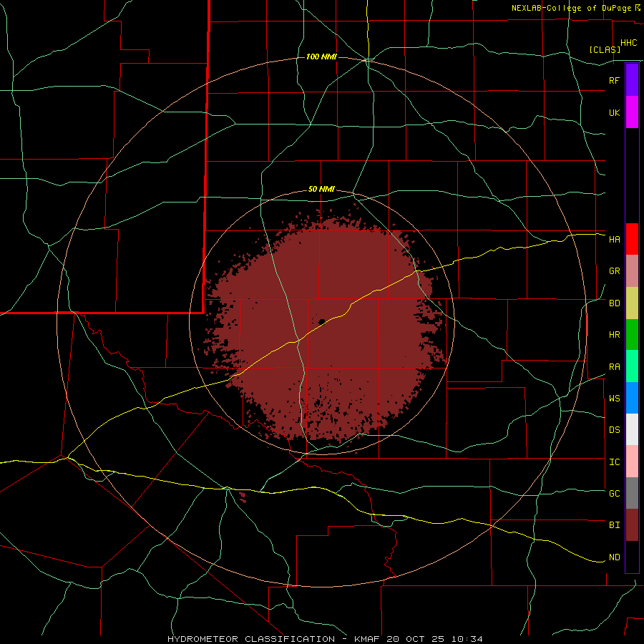The image size is (644, 644).
Task: Click the RF legend label
Action: point(614,80)
